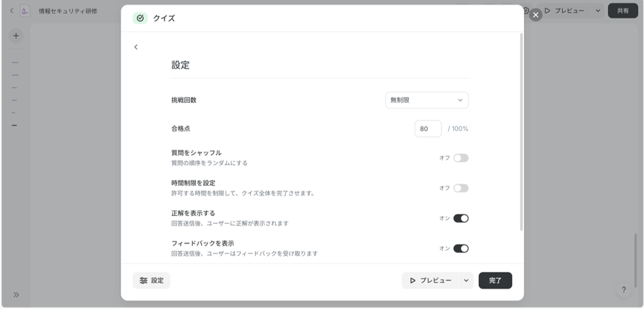The height and width of the screenshot is (309, 644).
Task: Turn on 質問をシャッフル toggle
Action: [x=461, y=158]
